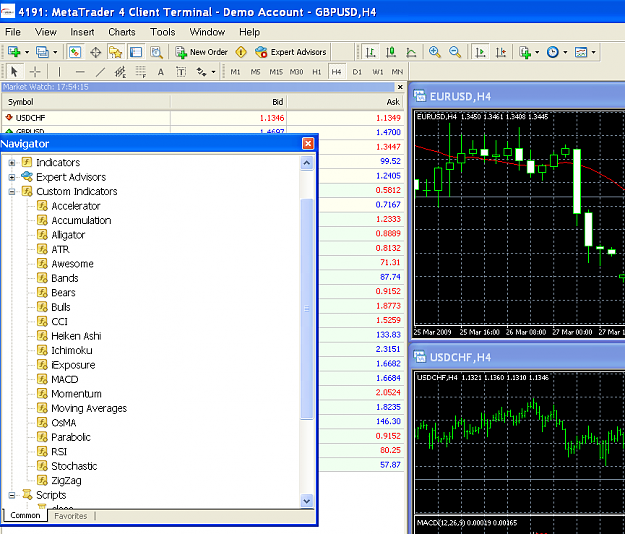Open the Insert menu
This screenshot has height=534, width=625.
point(82,32)
